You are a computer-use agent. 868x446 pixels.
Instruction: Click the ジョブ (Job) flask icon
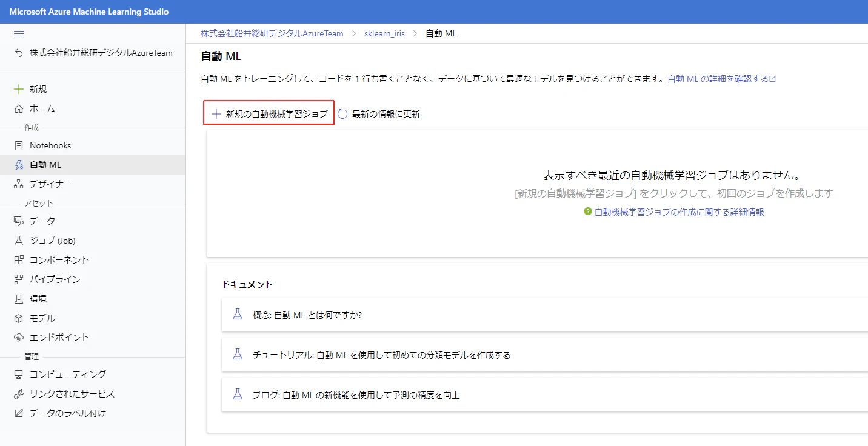pyautogui.click(x=19, y=241)
